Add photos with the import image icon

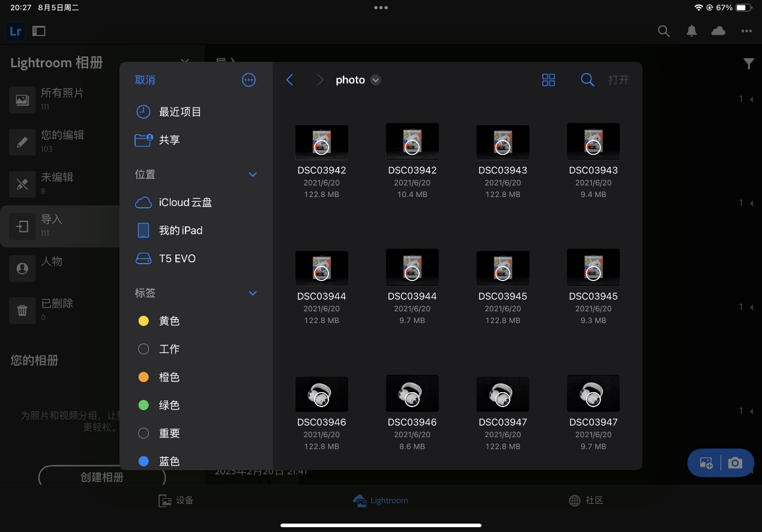tap(706, 463)
